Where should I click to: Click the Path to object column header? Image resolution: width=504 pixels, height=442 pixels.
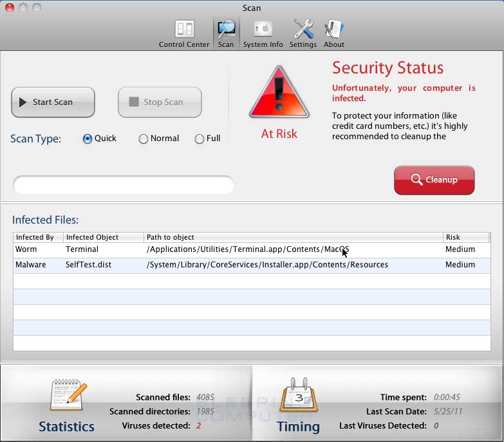pos(293,237)
